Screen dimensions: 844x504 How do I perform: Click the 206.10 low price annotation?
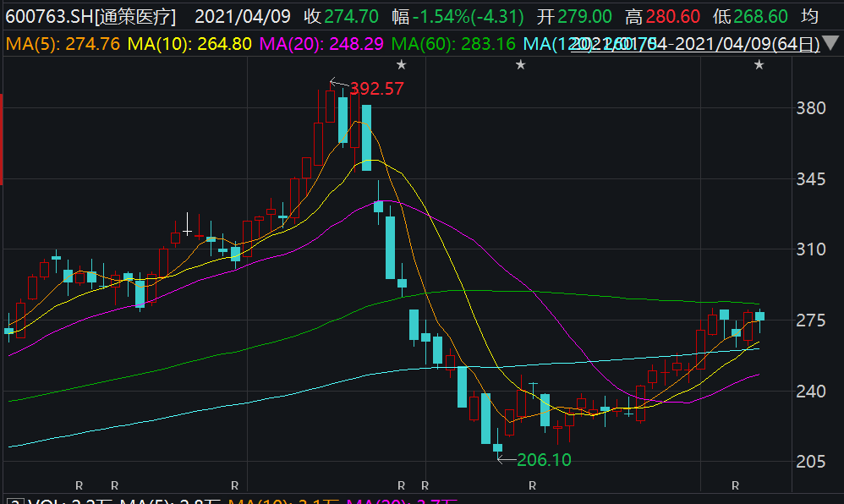(x=544, y=460)
